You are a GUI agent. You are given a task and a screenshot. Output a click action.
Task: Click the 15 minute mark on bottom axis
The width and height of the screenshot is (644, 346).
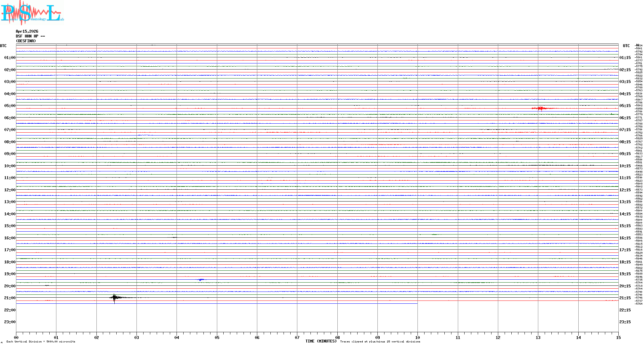tap(618, 337)
